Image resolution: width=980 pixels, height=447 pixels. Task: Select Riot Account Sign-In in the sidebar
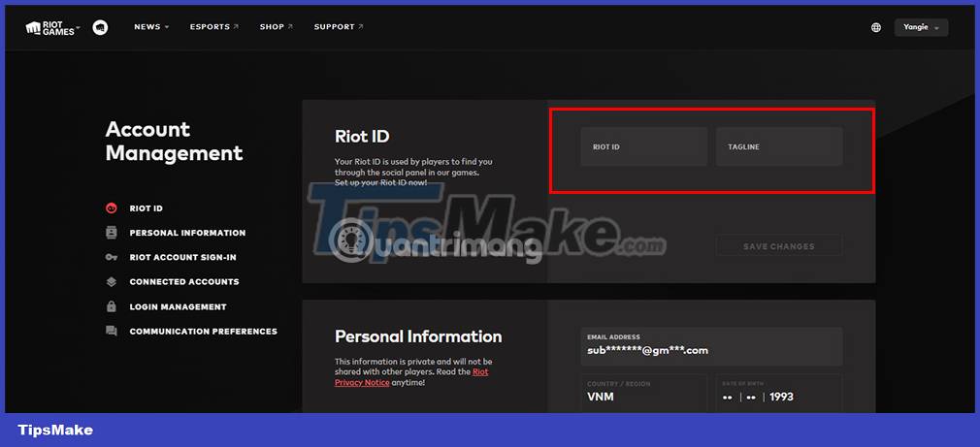click(182, 257)
